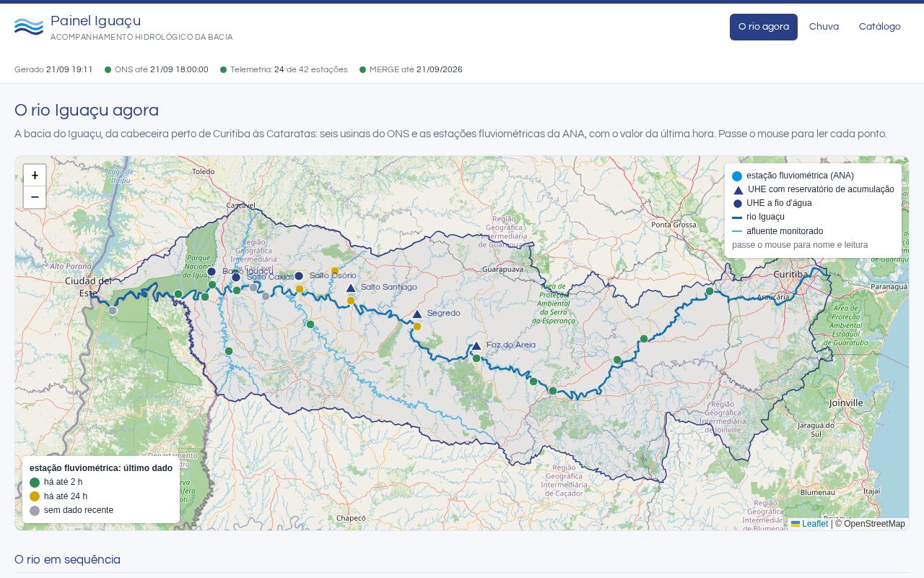Click the Joinville city label on map
This screenshot has height=578, width=924.
846,402
